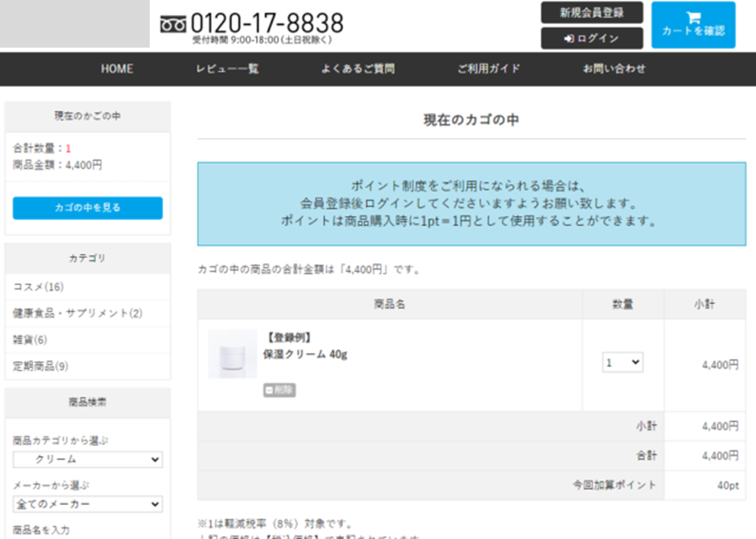Select ご利用ガイド in navigation bar
Image resolution: width=756 pixels, height=539 pixels.
[488, 69]
